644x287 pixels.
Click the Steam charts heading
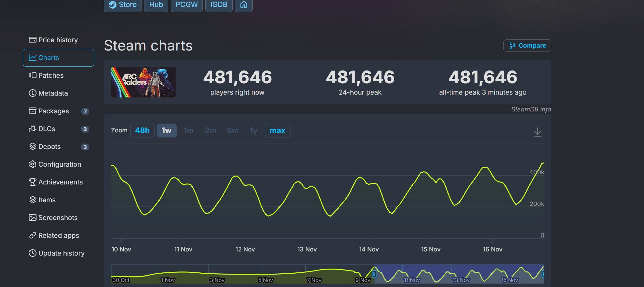point(148,46)
